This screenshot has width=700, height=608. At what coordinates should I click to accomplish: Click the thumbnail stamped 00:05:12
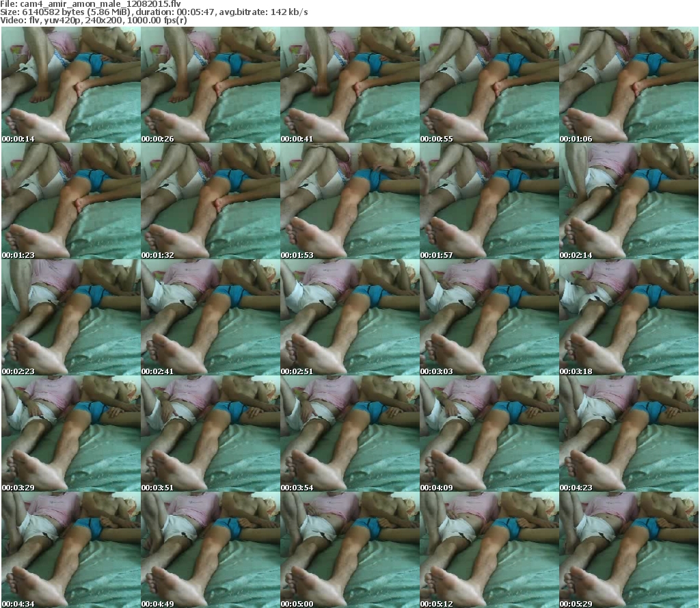[489, 550]
